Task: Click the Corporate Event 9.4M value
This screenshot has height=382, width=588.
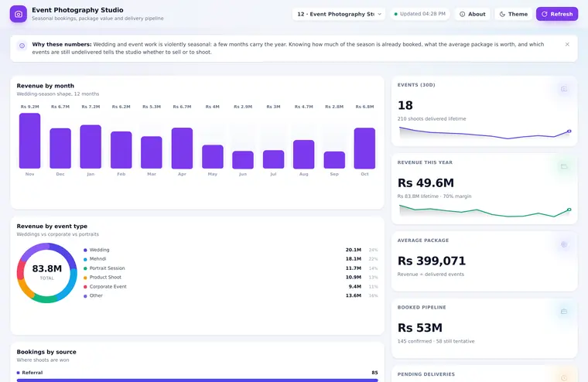Action: tap(354, 287)
